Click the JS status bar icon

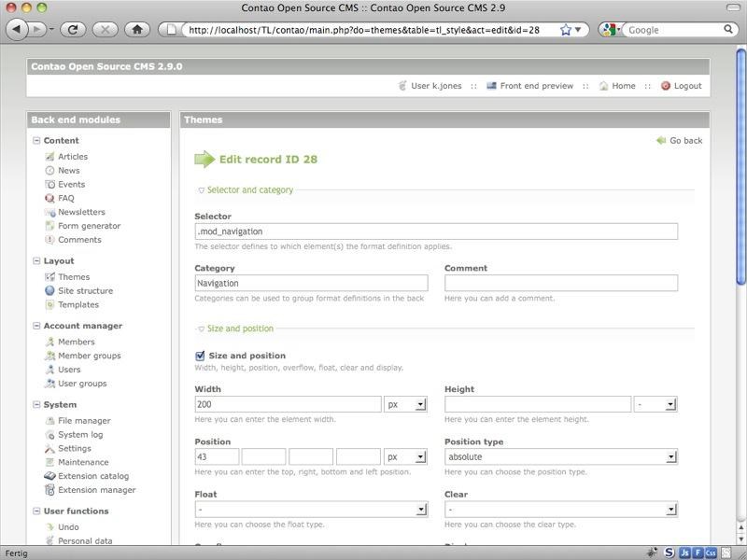685,553
